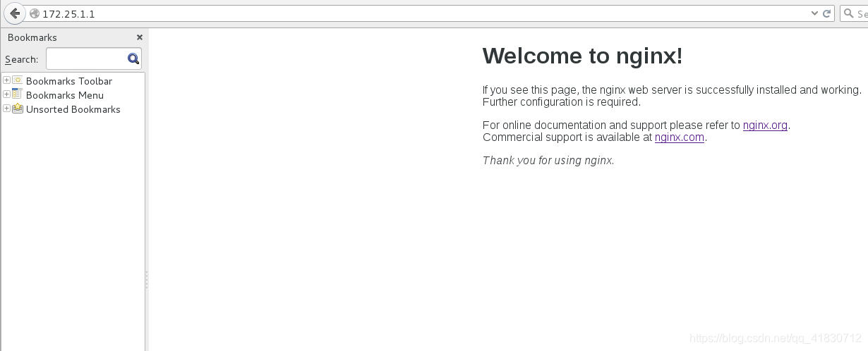The height and width of the screenshot is (351, 868).
Task: Select the Bookmarks Menu tree item
Action: coord(65,95)
